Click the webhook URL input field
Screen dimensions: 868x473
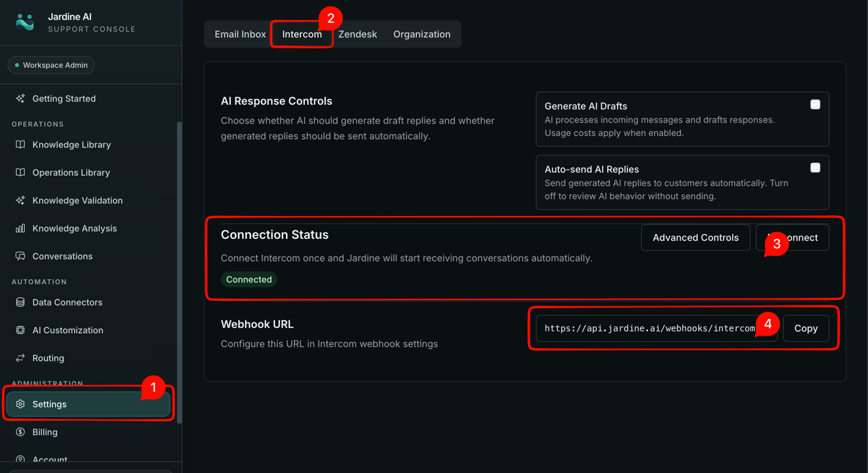pos(657,328)
